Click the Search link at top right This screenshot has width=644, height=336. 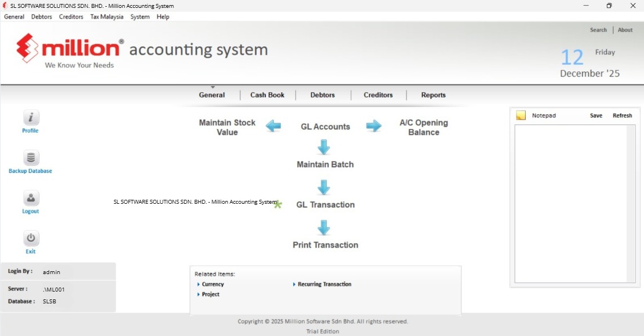[598, 29]
